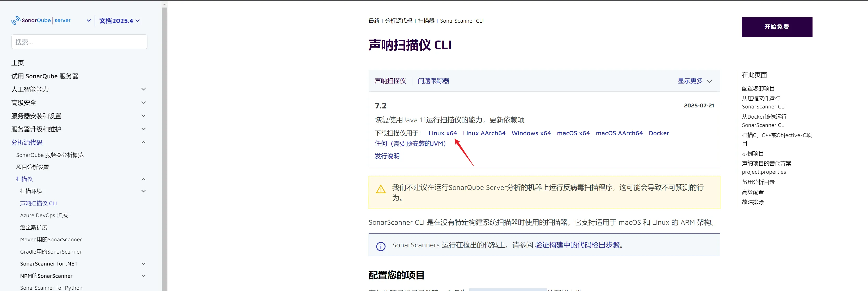868x291 pixels.
Task: Expand 服务器安装和设置 chevron
Action: [144, 116]
